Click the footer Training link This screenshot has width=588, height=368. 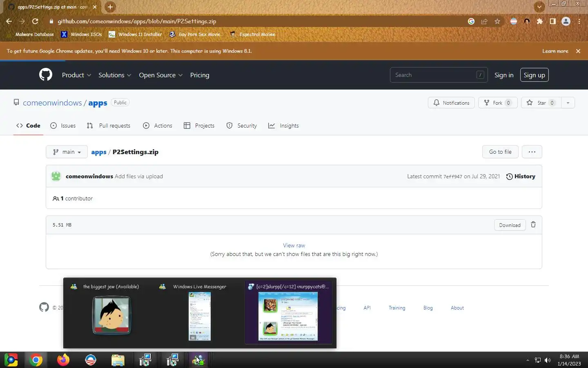pyautogui.click(x=397, y=308)
